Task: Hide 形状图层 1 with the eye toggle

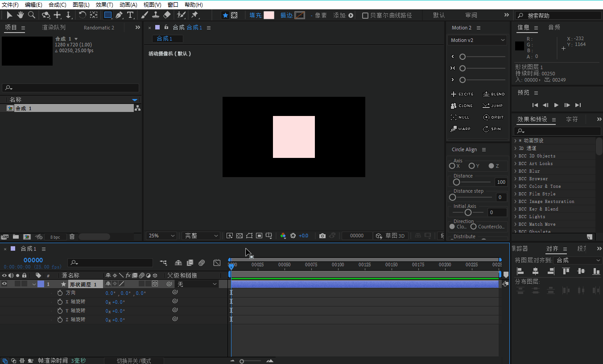Action: click(x=4, y=284)
